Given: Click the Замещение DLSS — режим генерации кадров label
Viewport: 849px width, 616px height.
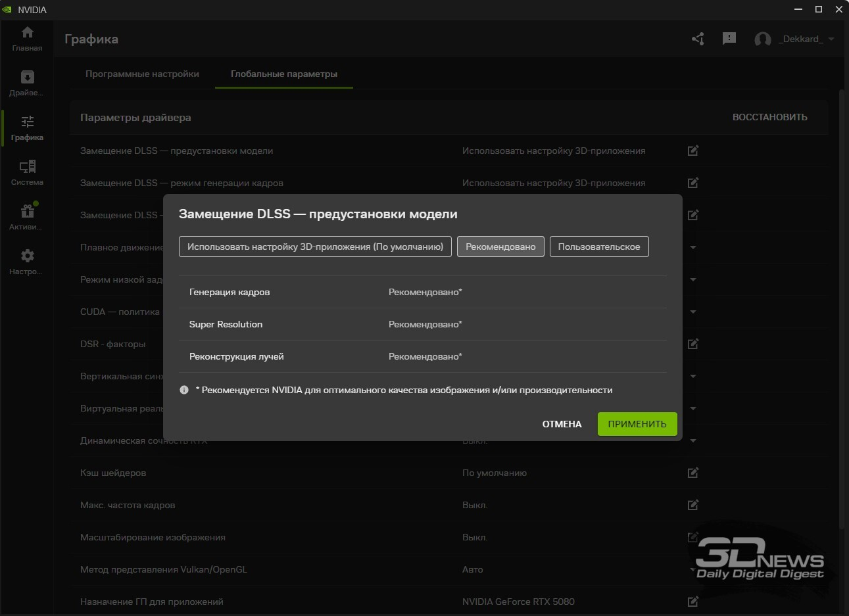Looking at the screenshot, I should (x=182, y=183).
